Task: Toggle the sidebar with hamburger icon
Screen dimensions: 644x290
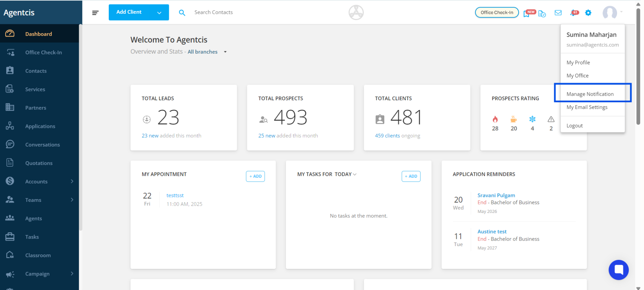Action: click(95, 13)
